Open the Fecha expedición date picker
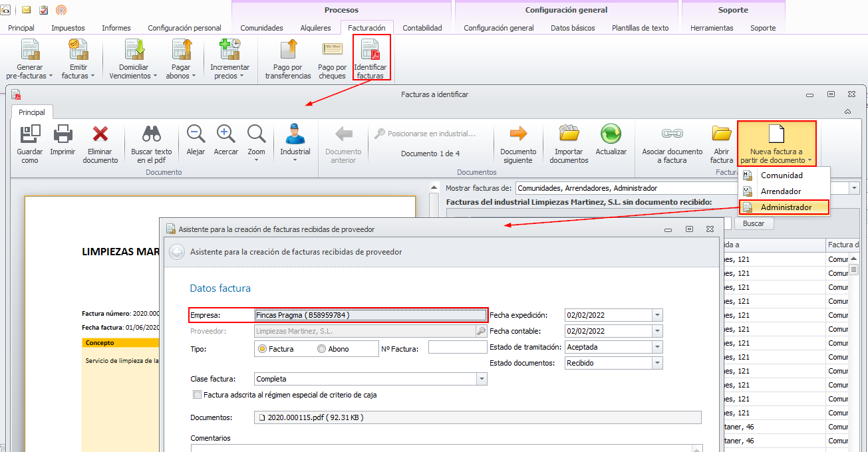This screenshot has height=452, width=868. coord(657,315)
